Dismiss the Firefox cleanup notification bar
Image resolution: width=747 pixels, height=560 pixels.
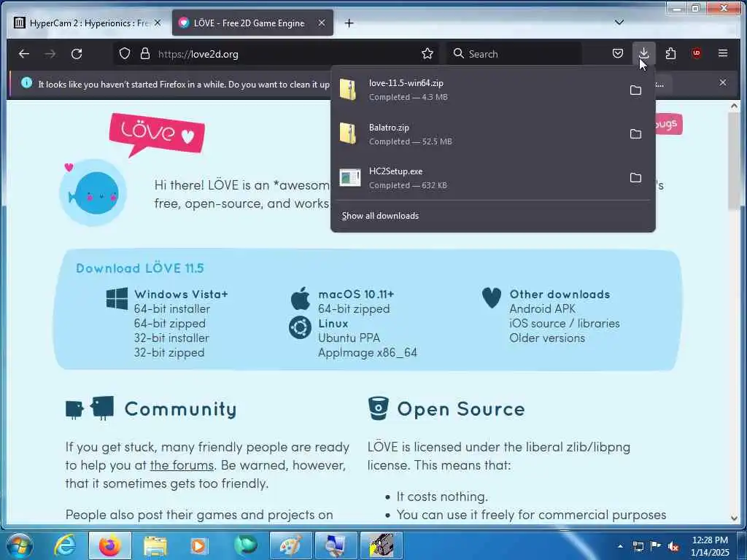(x=723, y=82)
